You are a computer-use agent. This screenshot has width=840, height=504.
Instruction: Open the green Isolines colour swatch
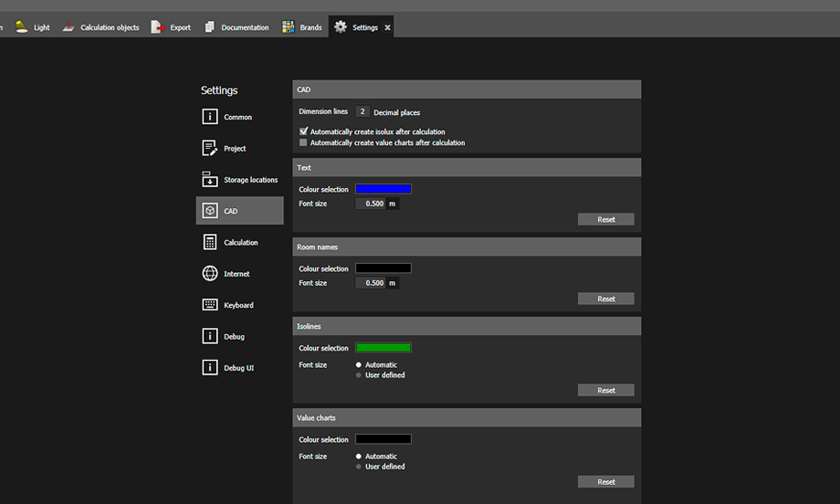[x=383, y=348]
